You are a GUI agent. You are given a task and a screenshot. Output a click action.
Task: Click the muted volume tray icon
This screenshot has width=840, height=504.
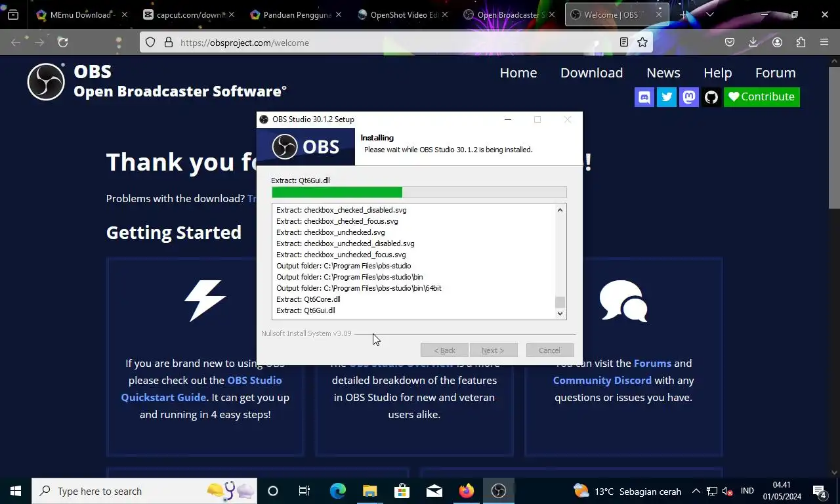pyautogui.click(x=727, y=491)
